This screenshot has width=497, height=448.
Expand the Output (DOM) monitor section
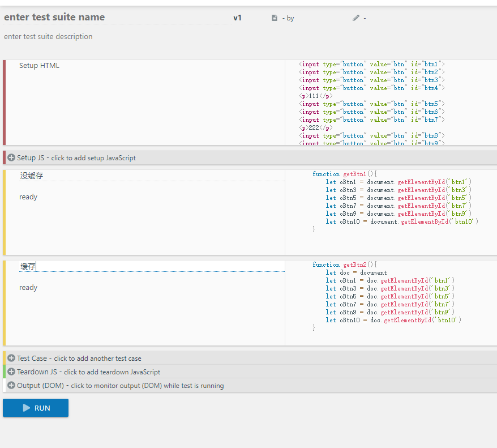coord(250,385)
